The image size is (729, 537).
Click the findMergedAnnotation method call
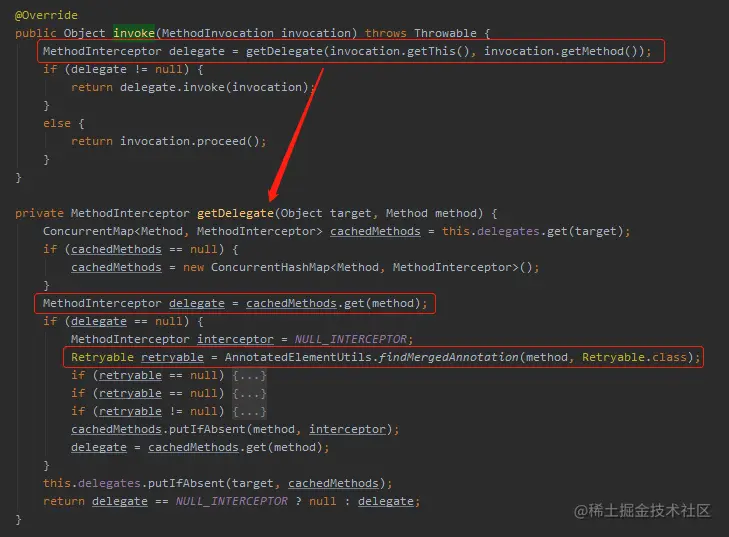pos(449,357)
